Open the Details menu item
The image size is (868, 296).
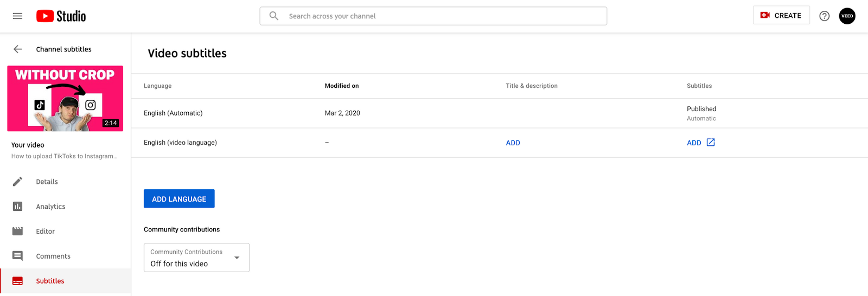pos(65,182)
